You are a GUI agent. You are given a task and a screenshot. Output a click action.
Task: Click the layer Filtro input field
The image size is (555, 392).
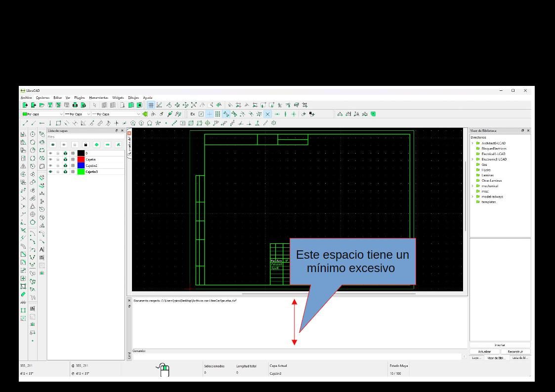click(x=84, y=137)
